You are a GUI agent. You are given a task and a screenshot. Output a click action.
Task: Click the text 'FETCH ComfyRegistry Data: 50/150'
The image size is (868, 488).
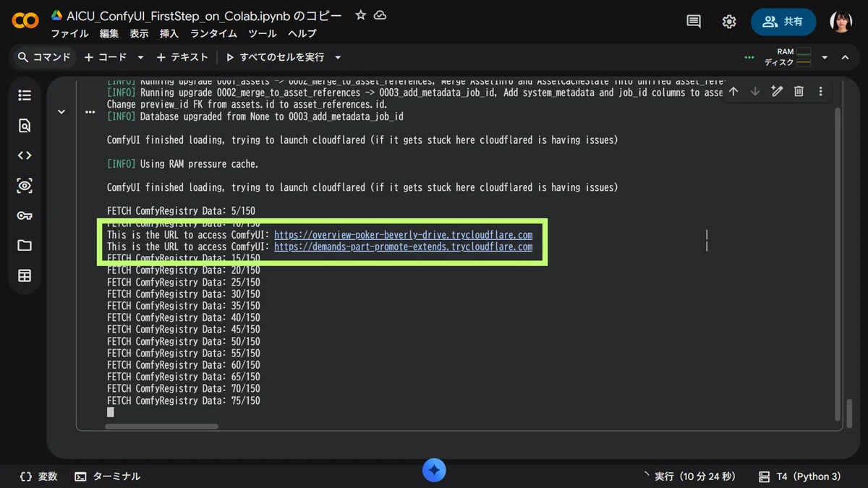(x=184, y=341)
